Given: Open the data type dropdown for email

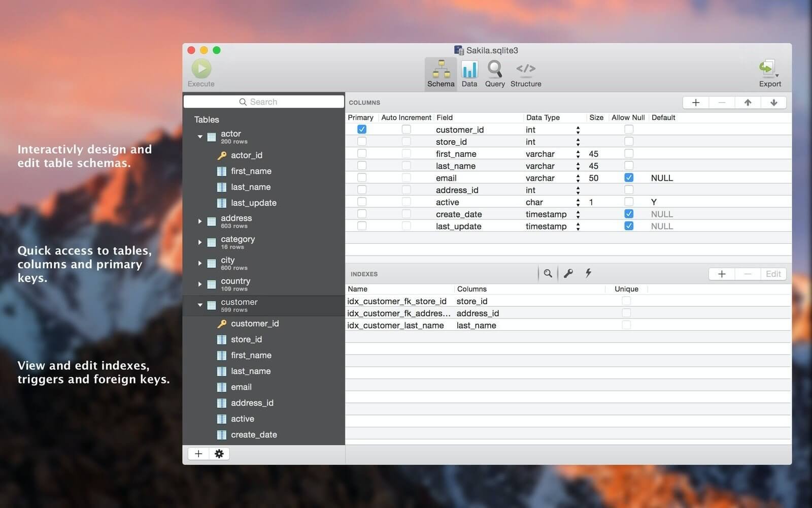Looking at the screenshot, I should [577, 178].
